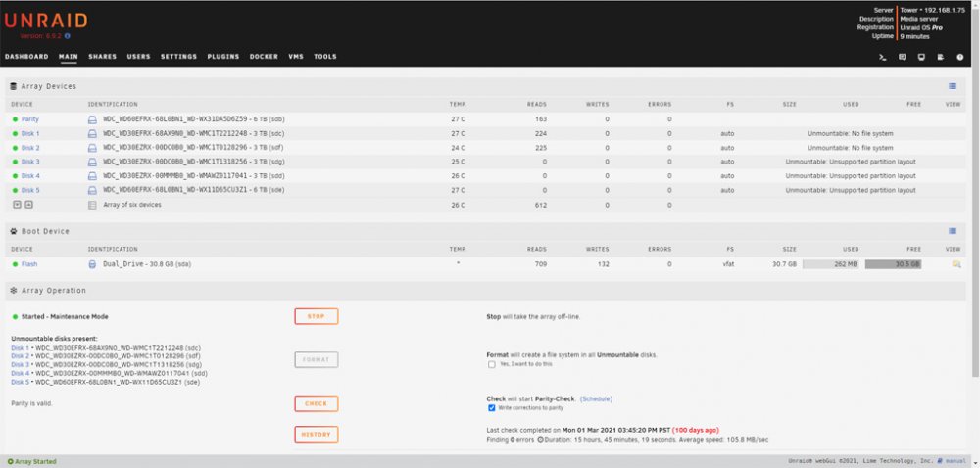Image resolution: width=980 pixels, height=468 pixels.
Task: Click the Boot Device paw icon
Action: click(x=13, y=231)
